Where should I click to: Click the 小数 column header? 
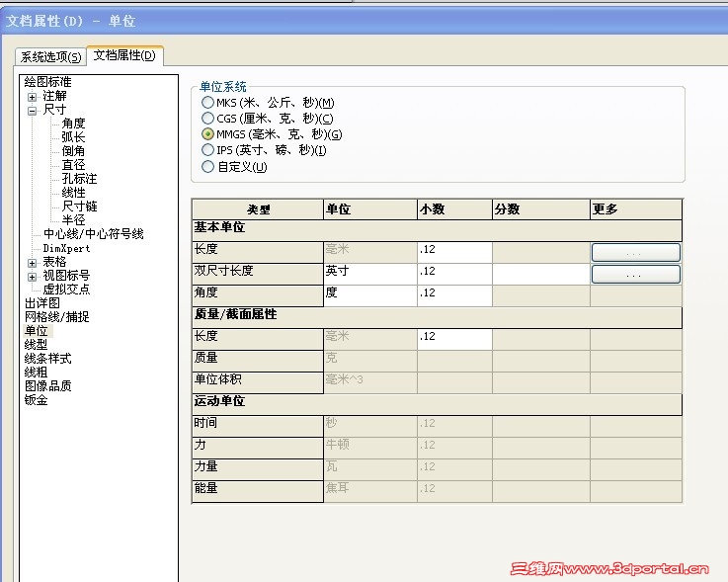pyautogui.click(x=454, y=209)
